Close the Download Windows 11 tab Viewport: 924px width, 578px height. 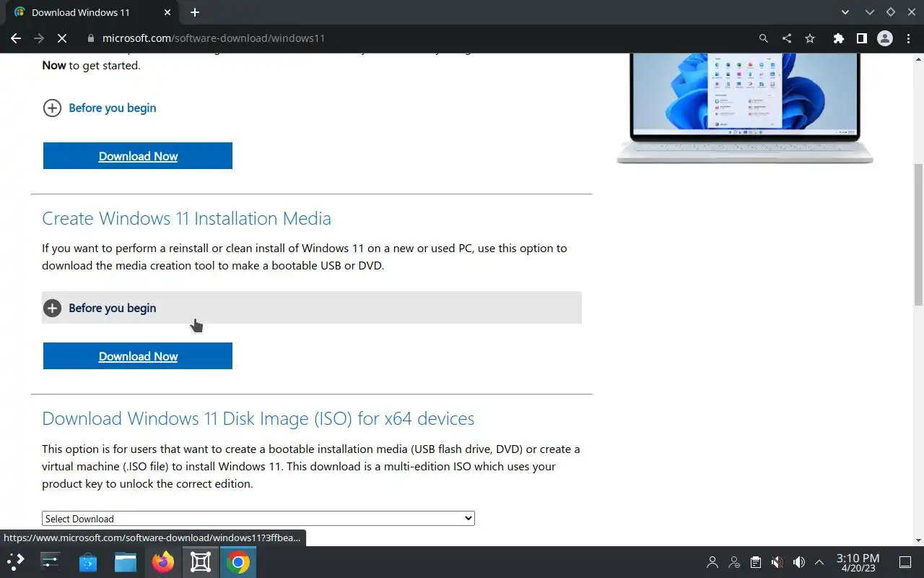[x=167, y=12]
